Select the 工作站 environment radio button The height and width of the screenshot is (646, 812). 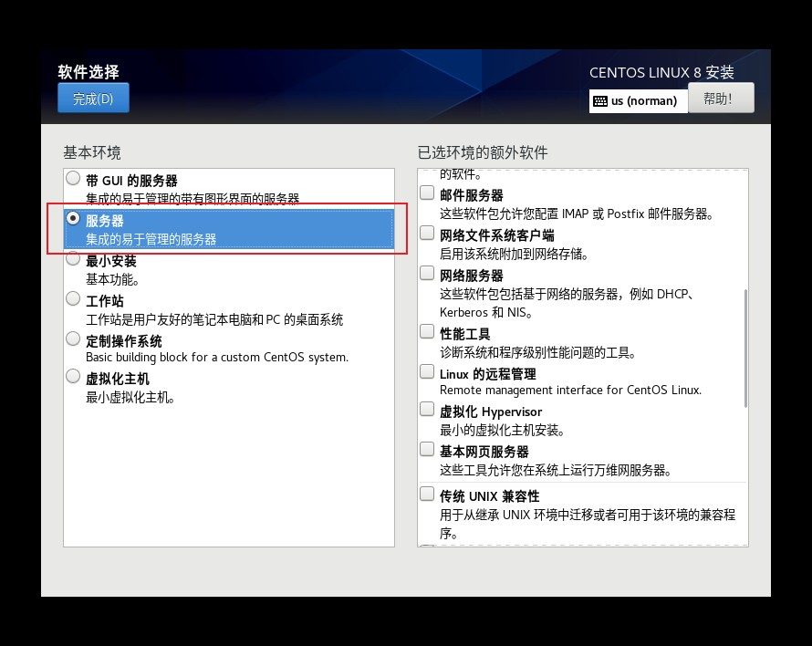pyautogui.click(x=73, y=299)
